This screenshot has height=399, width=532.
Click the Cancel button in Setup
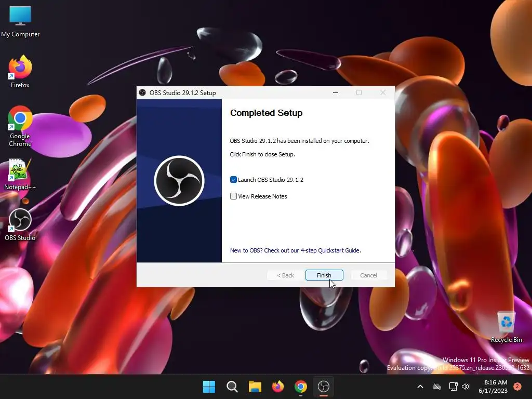click(x=368, y=275)
